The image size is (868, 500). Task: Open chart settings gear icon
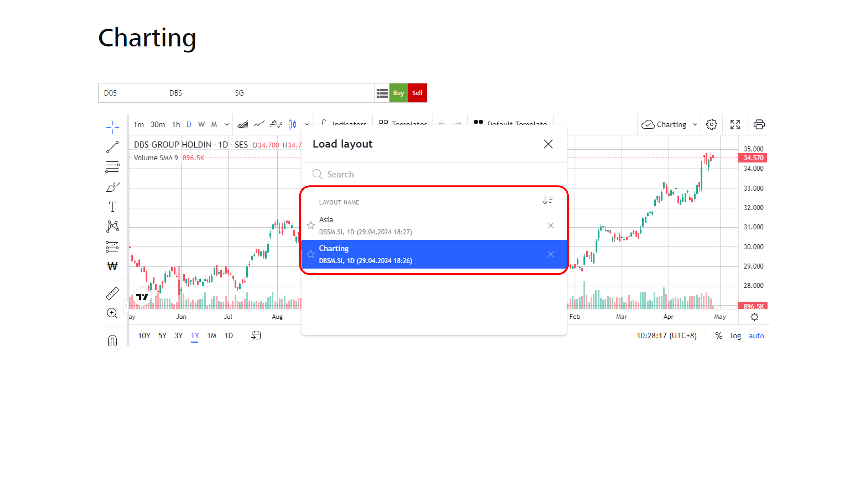tap(711, 124)
